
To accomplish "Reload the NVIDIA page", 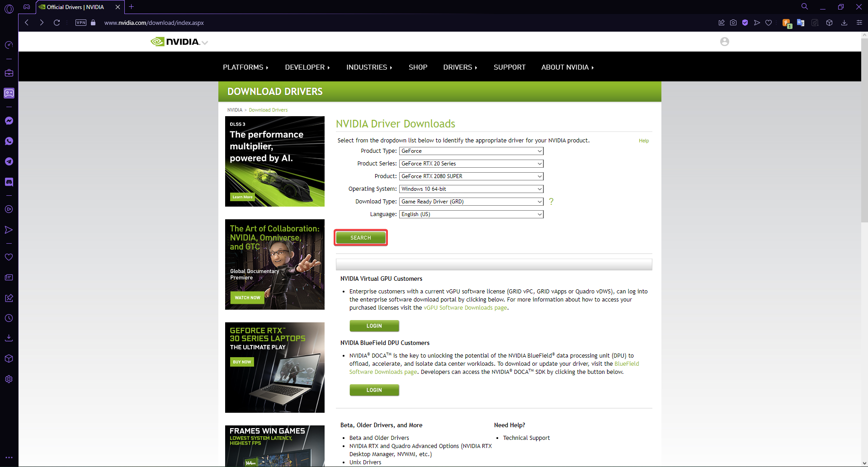I will [57, 23].
